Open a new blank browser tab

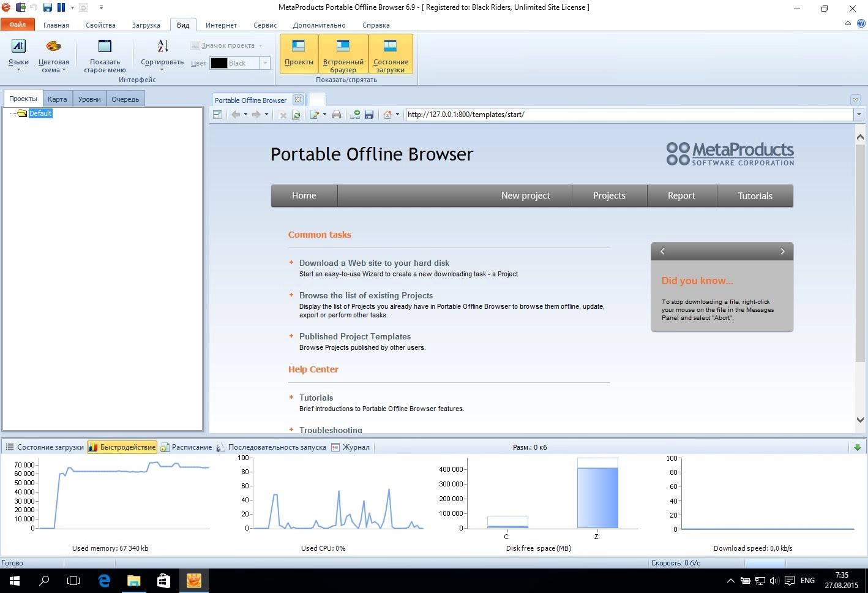[x=316, y=99]
